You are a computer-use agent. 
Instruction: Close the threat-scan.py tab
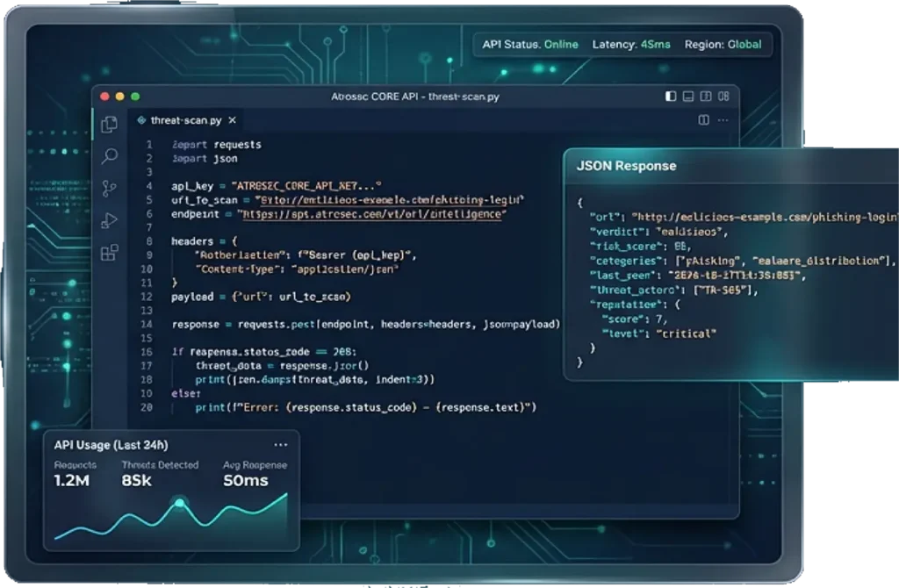coord(232,120)
